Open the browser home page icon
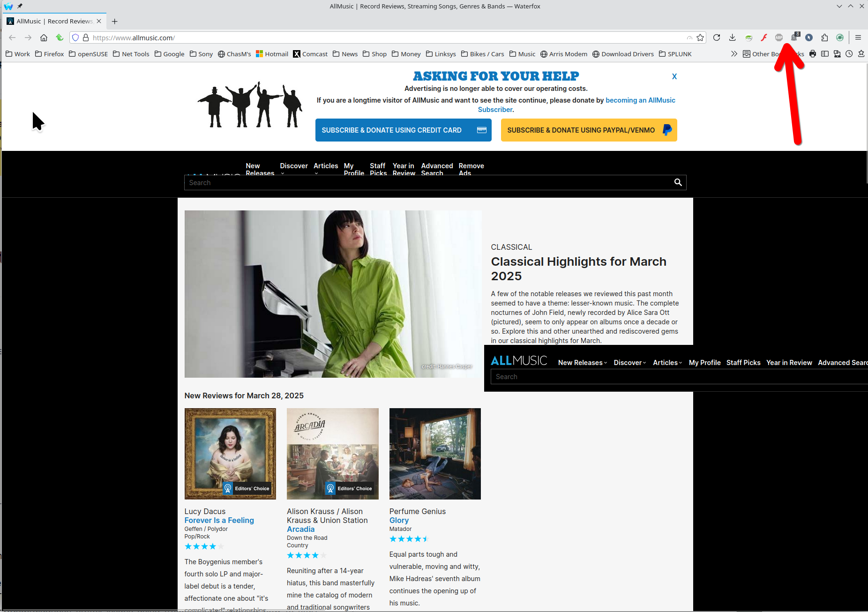868x612 pixels. 44,37
